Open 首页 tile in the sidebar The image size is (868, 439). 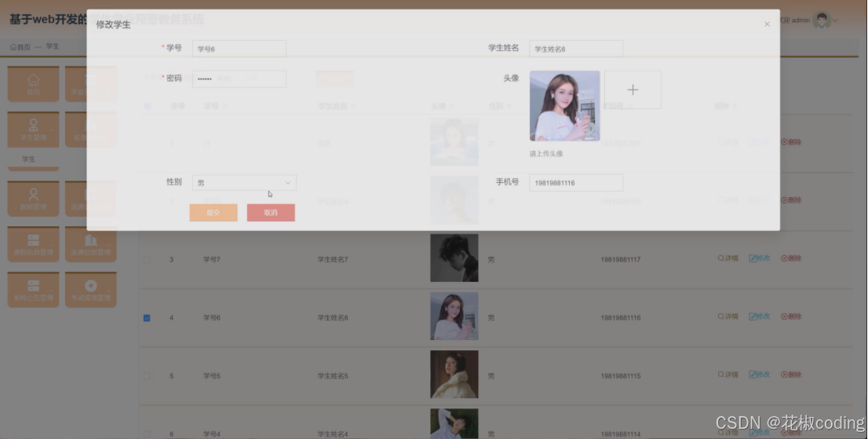click(33, 84)
